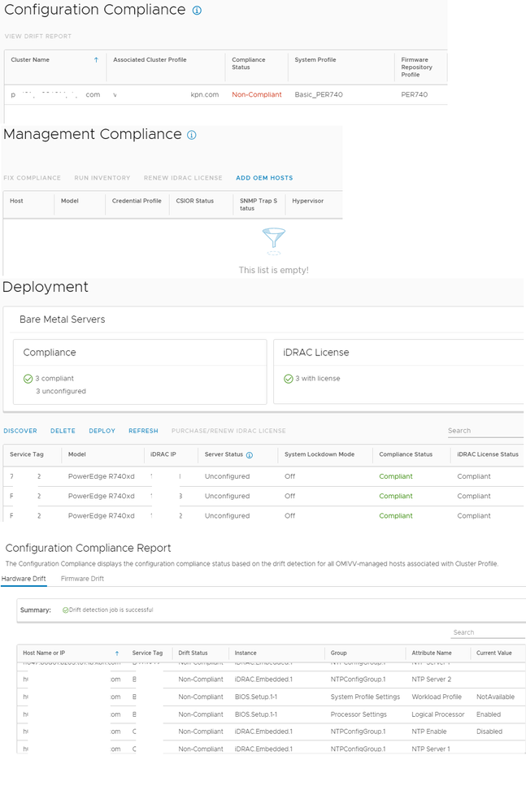
Task: Click the info icon next to Server Status
Action: pos(250,455)
